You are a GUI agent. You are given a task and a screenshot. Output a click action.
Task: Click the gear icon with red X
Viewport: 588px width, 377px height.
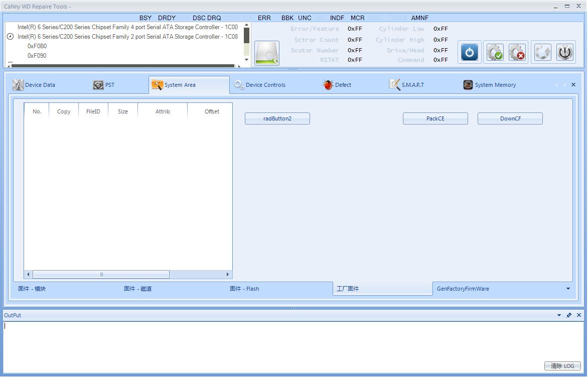point(517,52)
